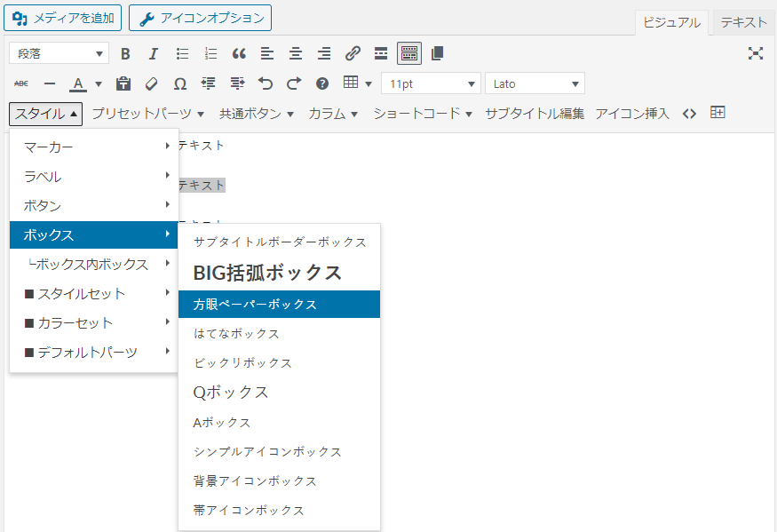The image size is (777, 532).
Task: Open the distraction-free fullscreen mode
Action: coord(755,53)
